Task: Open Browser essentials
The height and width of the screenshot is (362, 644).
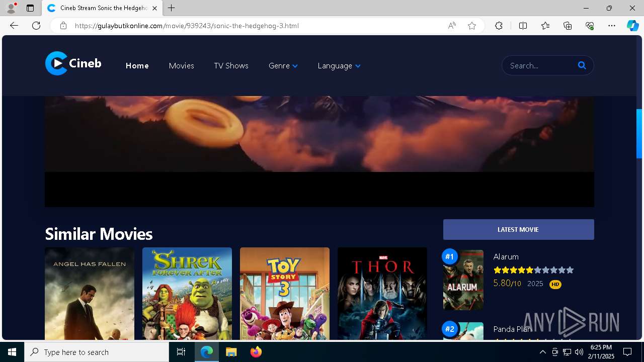Action: (x=590, y=26)
